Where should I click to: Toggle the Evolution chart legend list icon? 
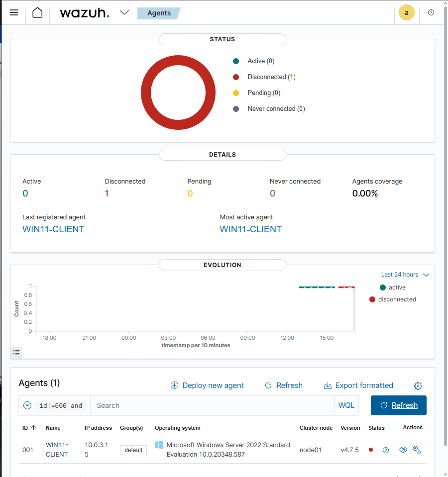16,352
